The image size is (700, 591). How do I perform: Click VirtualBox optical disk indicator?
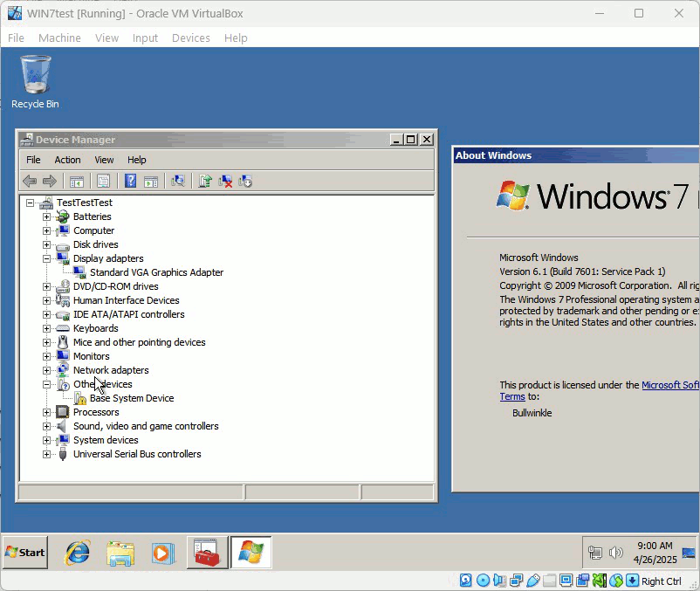[x=483, y=581]
